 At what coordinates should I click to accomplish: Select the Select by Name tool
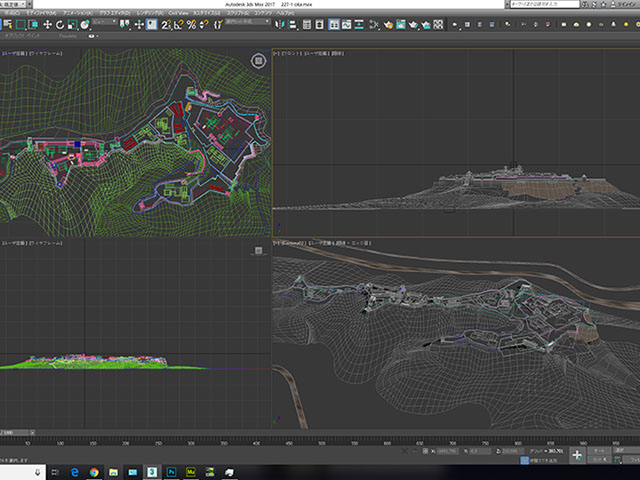point(7,25)
